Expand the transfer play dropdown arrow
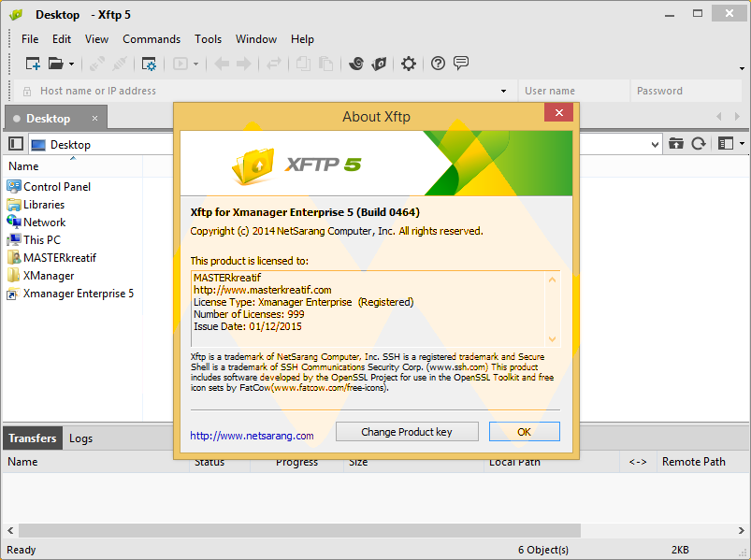 pyautogui.click(x=195, y=64)
